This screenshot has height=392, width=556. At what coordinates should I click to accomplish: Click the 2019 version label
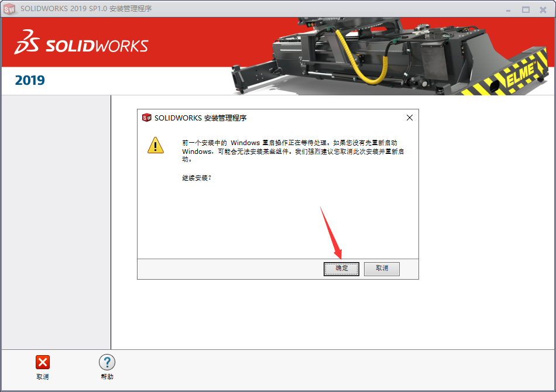coord(30,81)
